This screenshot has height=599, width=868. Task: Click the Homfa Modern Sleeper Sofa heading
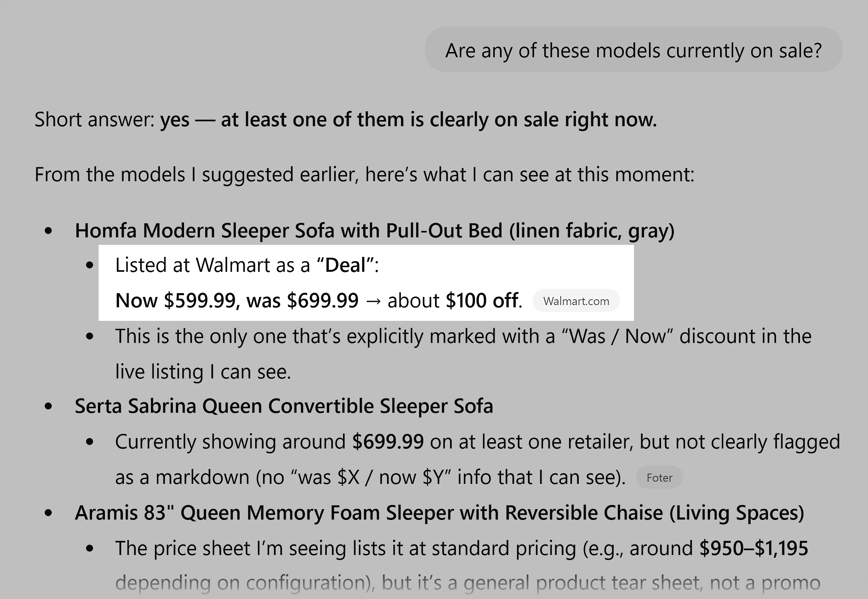375,230
